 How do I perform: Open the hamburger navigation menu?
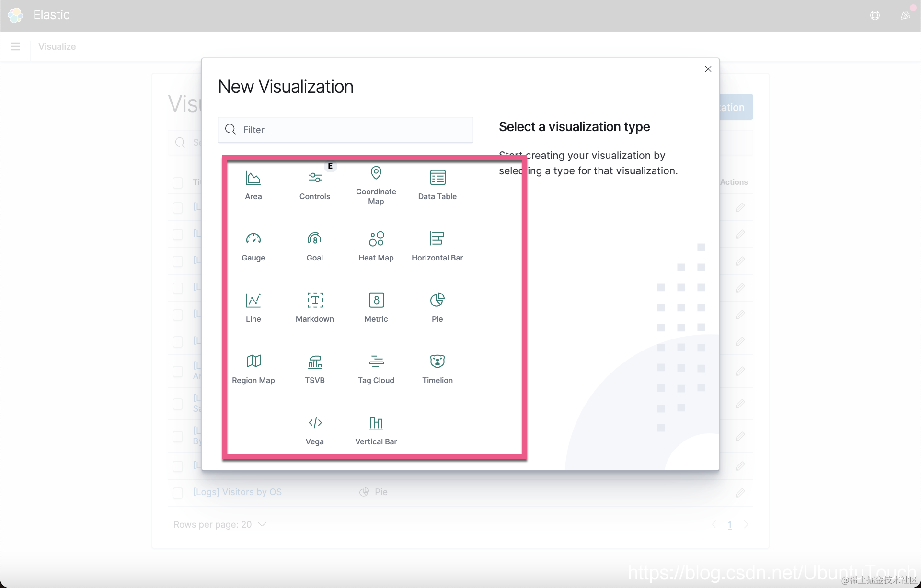click(15, 46)
